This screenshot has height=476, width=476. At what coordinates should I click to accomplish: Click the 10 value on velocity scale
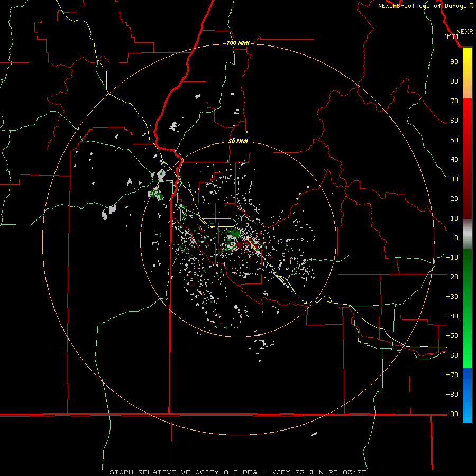pyautogui.click(x=454, y=218)
